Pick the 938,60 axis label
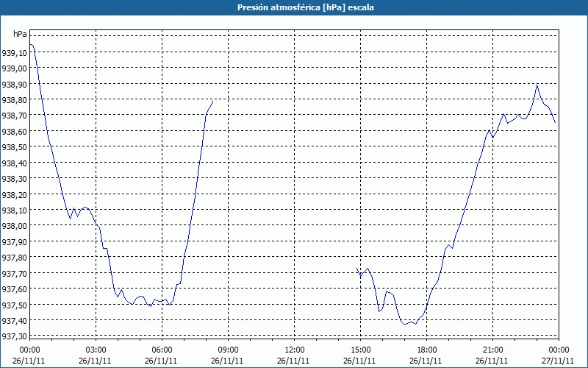 pos(14,132)
